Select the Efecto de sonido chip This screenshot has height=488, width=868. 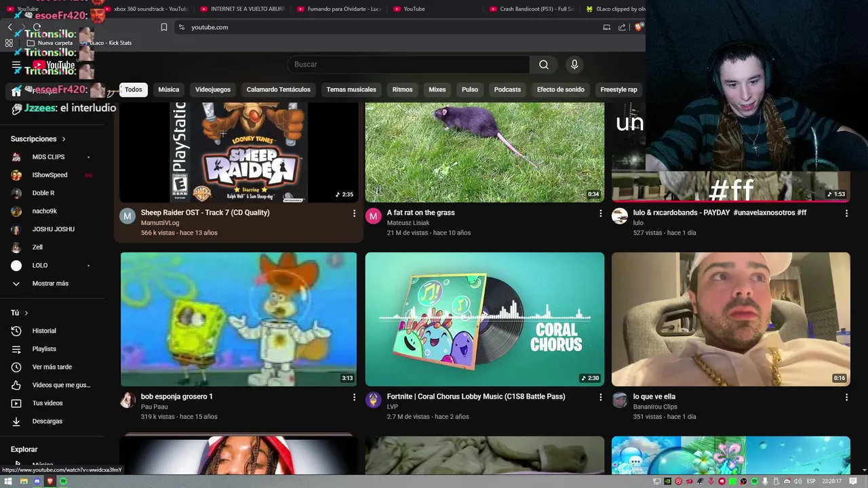[x=561, y=89]
